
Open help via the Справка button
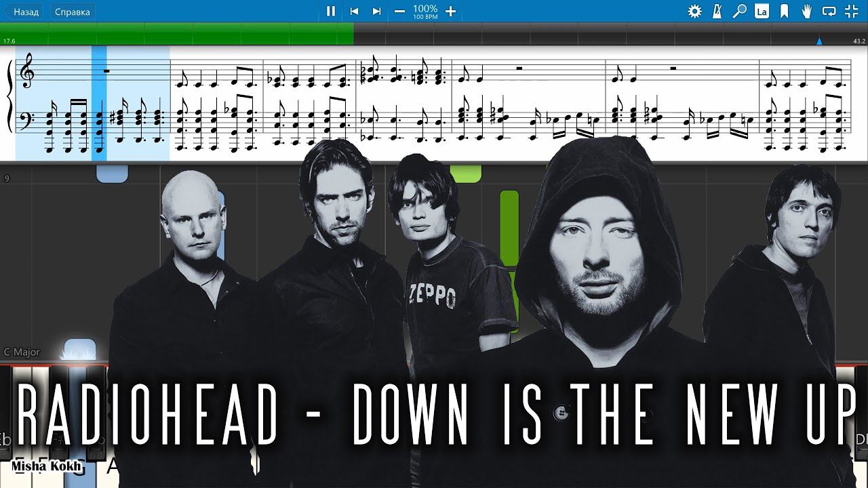72,12
